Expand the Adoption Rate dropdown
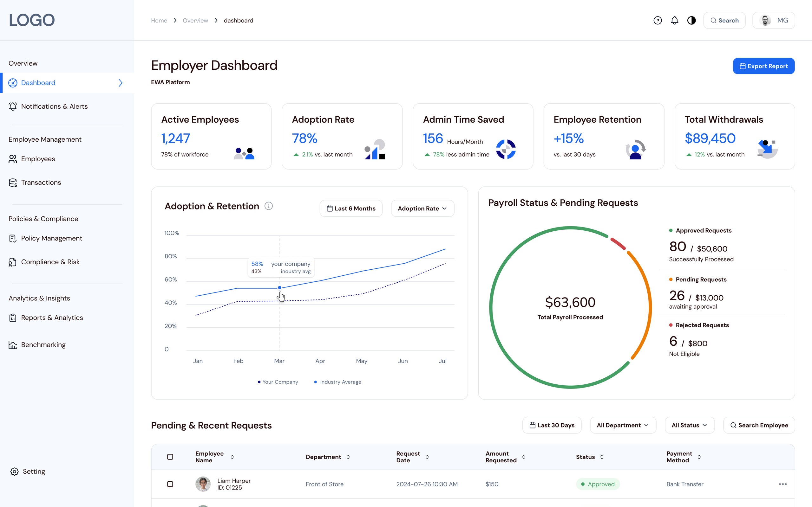812x507 pixels. (422, 209)
